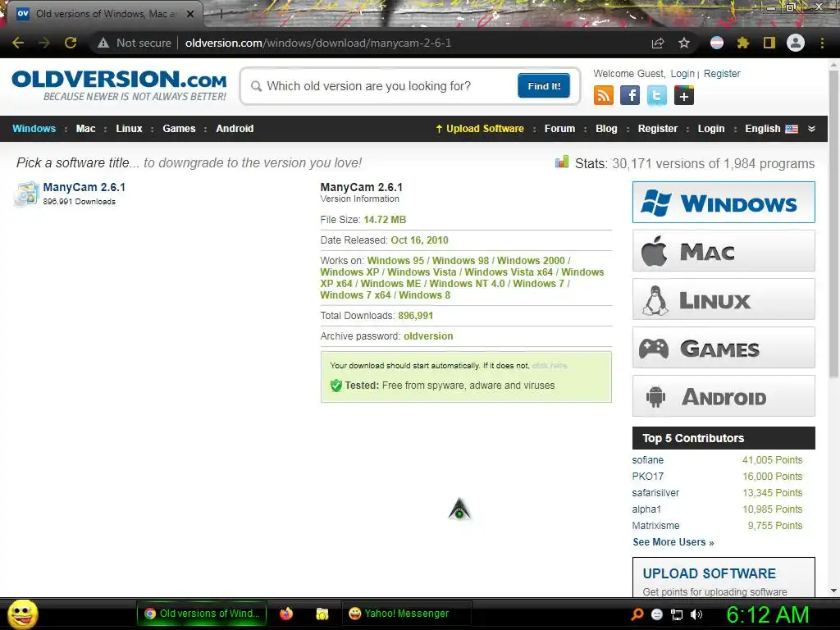Open the Twitter icon
The height and width of the screenshot is (630, 840).
[657, 96]
